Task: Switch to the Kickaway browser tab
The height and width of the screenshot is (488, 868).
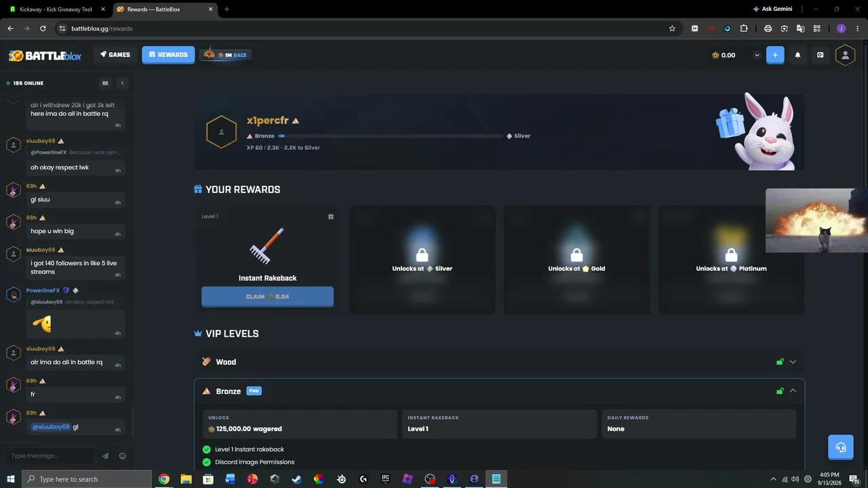Action: coord(56,9)
